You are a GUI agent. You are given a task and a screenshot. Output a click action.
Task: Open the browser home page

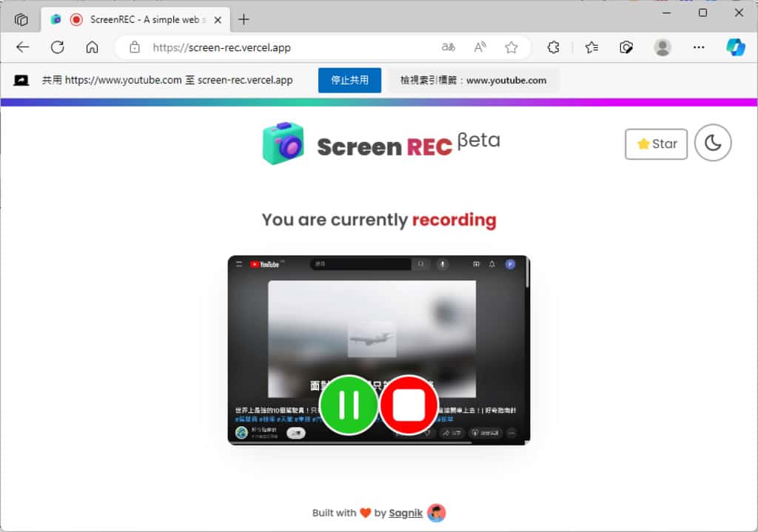click(92, 47)
